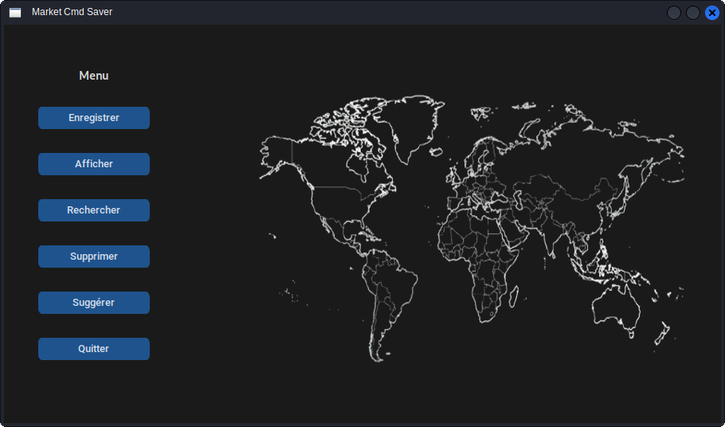
Task: Click the Enregistrer button
Action: (x=94, y=118)
